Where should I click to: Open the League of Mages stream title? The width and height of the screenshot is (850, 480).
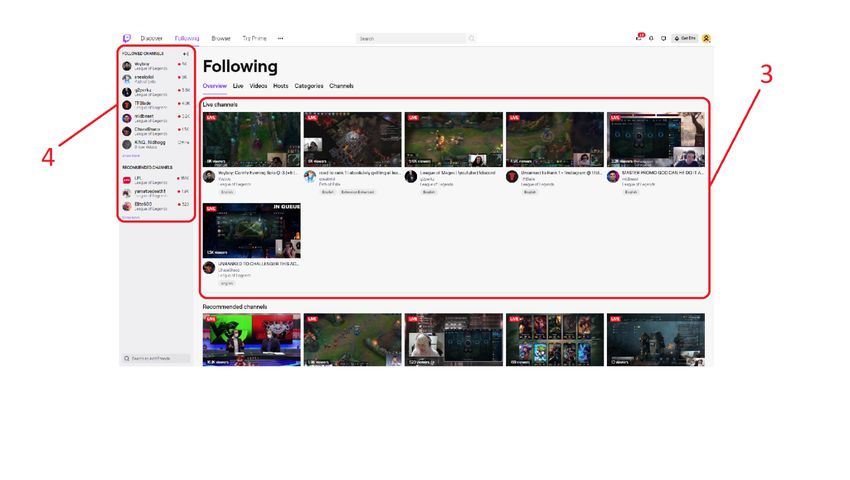pyautogui.click(x=458, y=172)
